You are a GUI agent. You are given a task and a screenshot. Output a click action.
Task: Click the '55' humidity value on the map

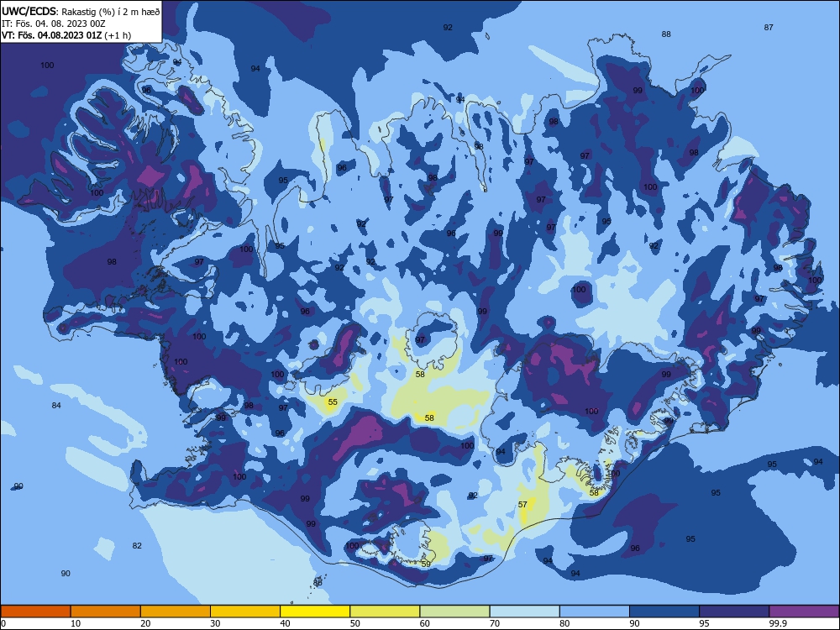[x=333, y=402]
